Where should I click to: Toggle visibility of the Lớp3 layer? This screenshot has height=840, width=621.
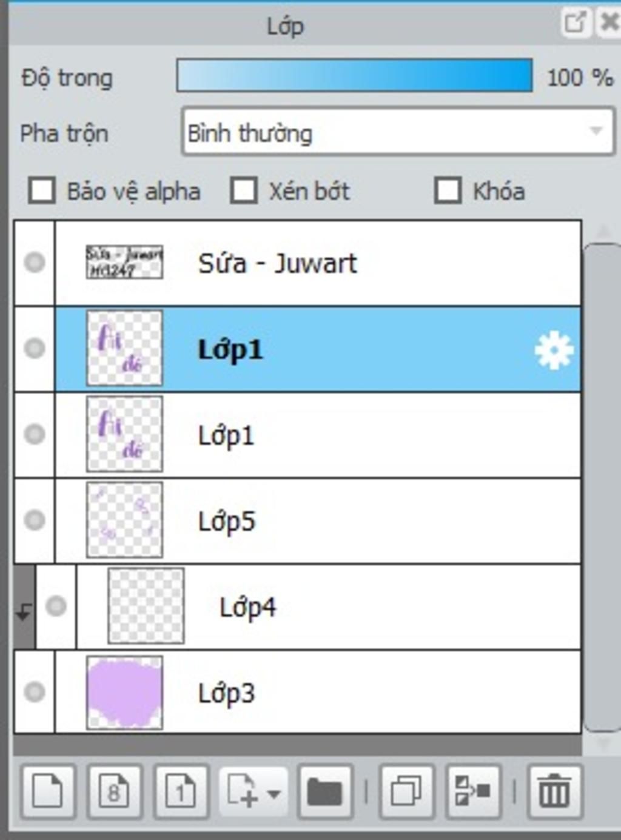coord(35,691)
